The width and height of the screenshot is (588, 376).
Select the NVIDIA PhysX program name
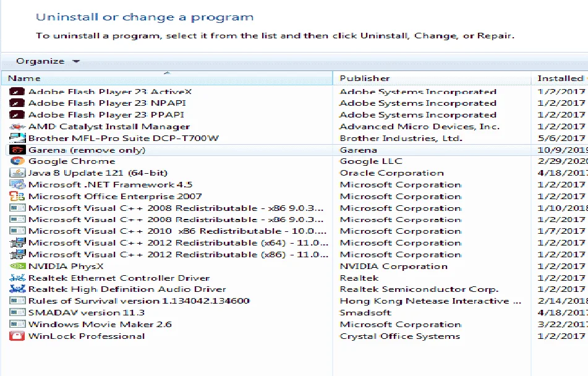pyautogui.click(x=66, y=266)
